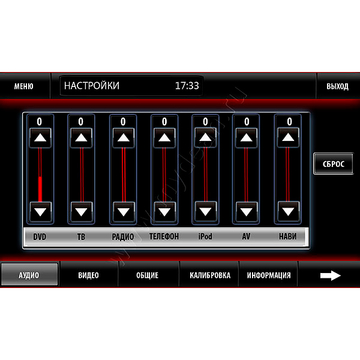
Task: Raise ТЕЛЕФОН volume up arrow
Action: click(164, 138)
